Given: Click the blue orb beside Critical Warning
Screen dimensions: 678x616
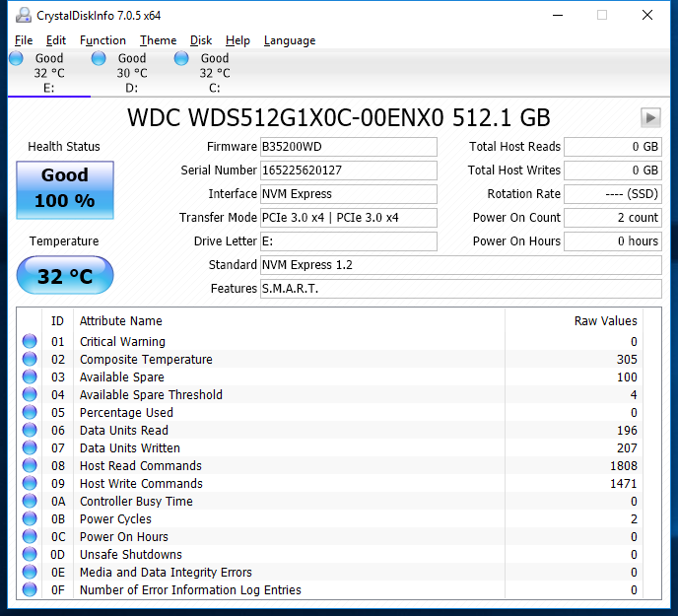Looking at the screenshot, I should click(30, 342).
